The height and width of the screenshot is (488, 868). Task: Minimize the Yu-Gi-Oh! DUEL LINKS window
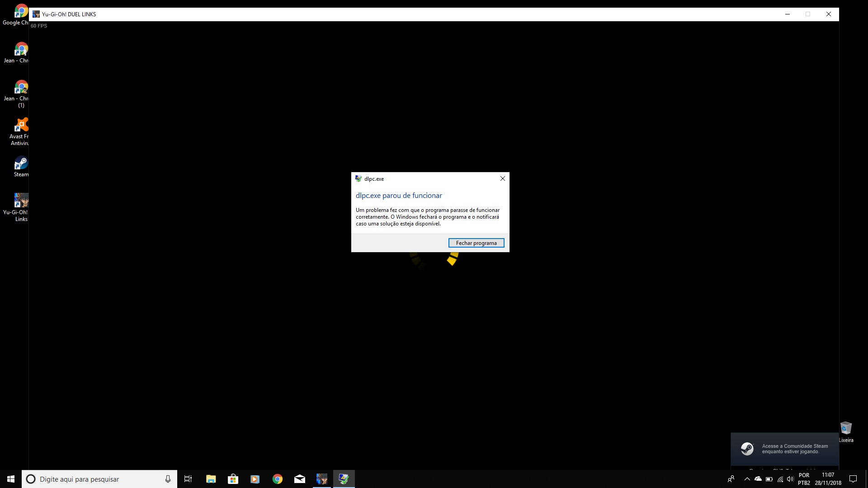click(788, 14)
